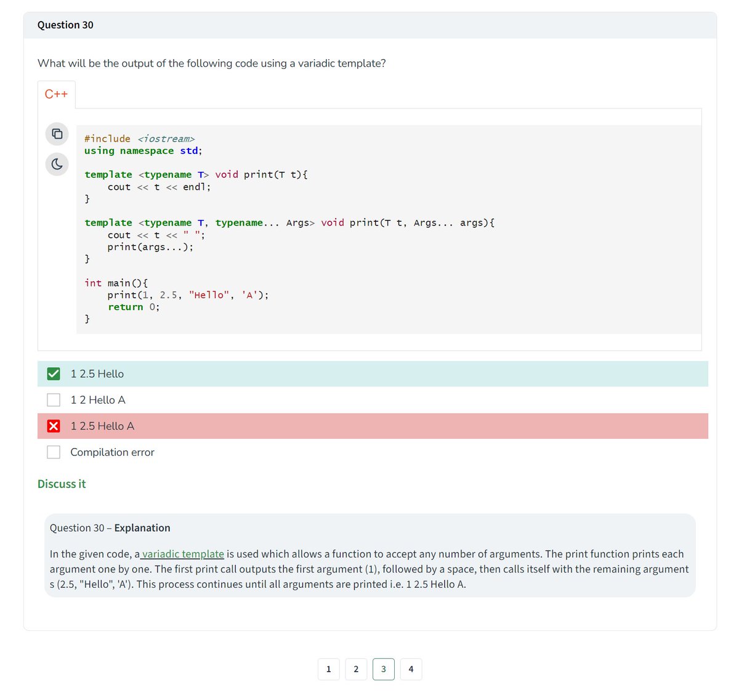Go to page 2
Viewport: 739px width, 700px height.
click(356, 669)
